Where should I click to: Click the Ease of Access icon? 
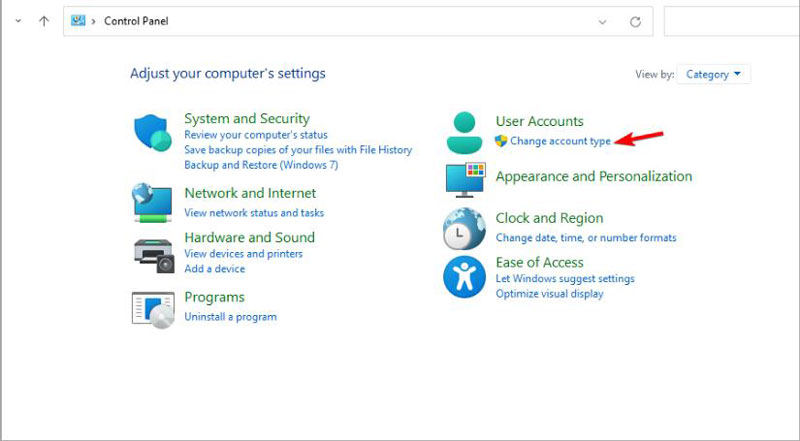(x=464, y=277)
